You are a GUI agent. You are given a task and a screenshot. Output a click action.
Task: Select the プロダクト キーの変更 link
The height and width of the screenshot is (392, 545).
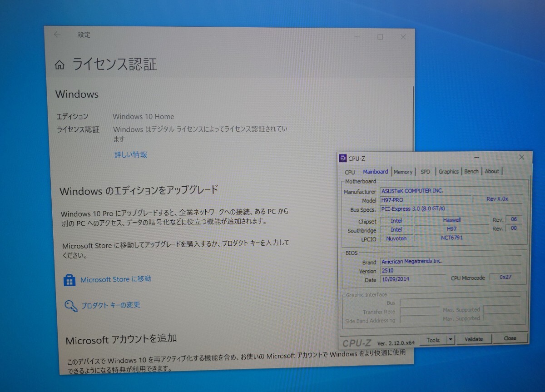(x=111, y=305)
